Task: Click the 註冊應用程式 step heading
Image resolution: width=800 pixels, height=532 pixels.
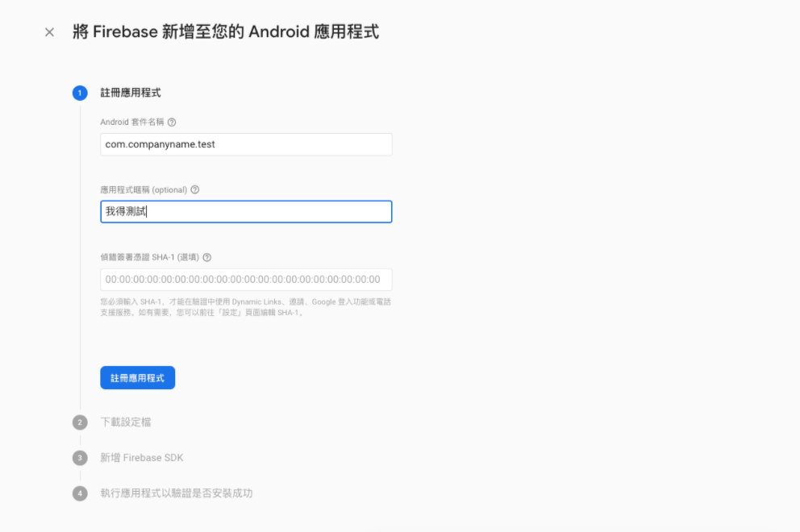Action: 131,93
